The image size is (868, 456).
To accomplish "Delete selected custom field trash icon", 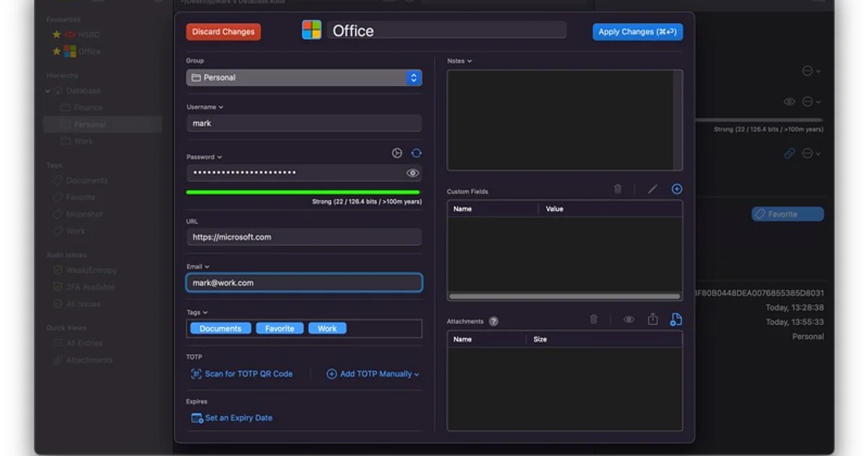I will click(618, 189).
